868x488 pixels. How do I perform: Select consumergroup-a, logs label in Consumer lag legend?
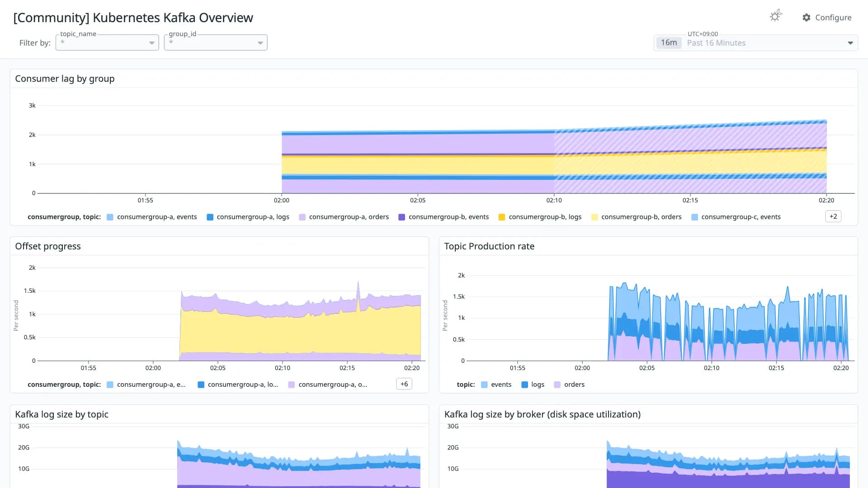(x=253, y=217)
